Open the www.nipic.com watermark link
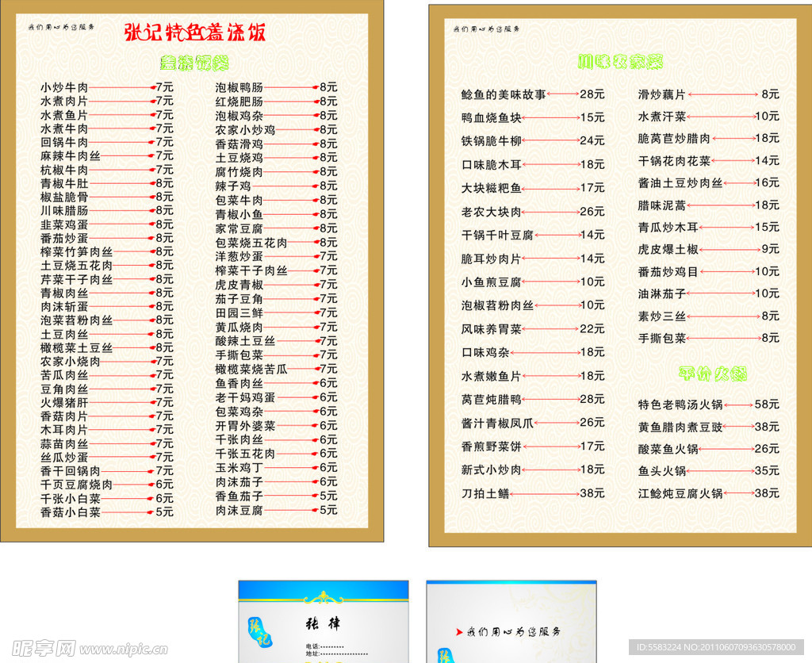812x663 pixels. click(x=124, y=649)
